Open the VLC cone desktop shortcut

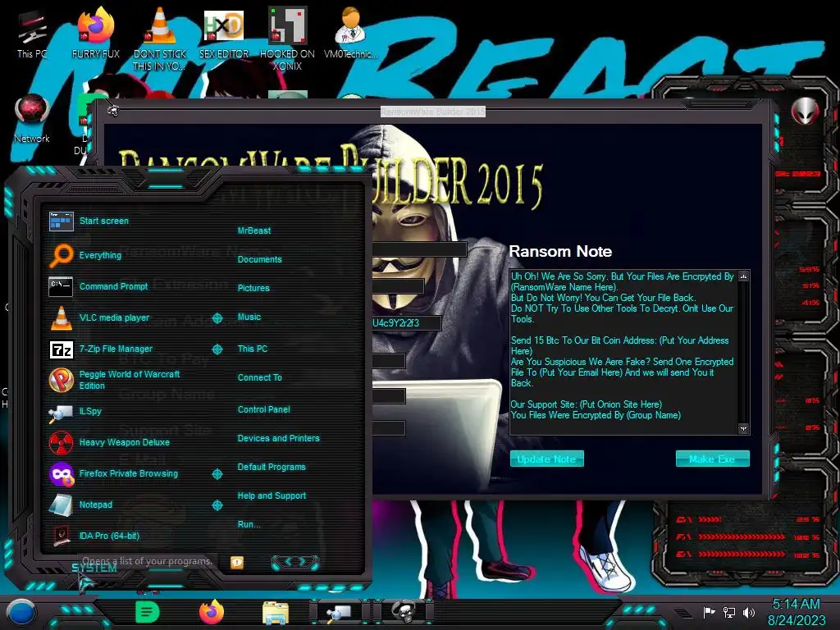click(x=159, y=39)
